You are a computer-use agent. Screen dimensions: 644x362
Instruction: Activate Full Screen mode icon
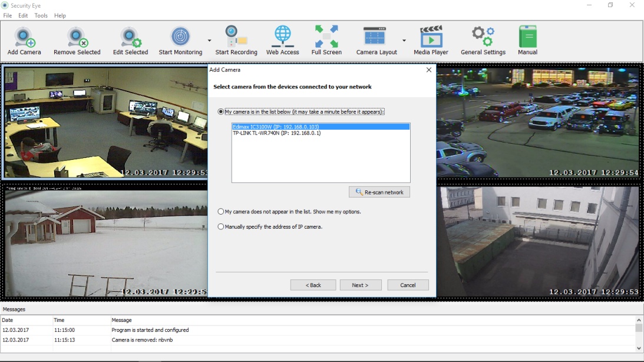click(x=326, y=37)
